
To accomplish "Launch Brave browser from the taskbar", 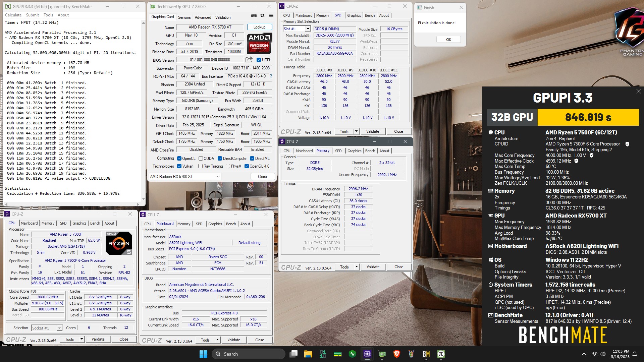I will pos(397,354).
